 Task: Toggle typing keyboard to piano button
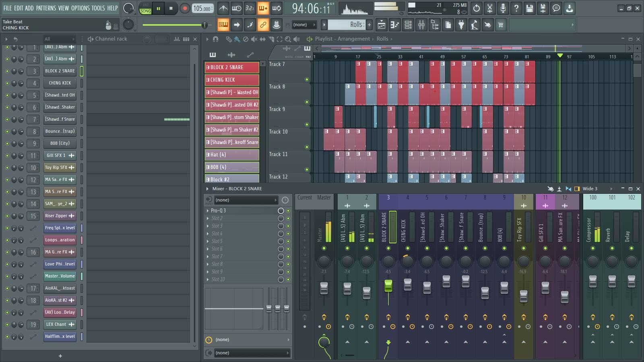[223, 25]
